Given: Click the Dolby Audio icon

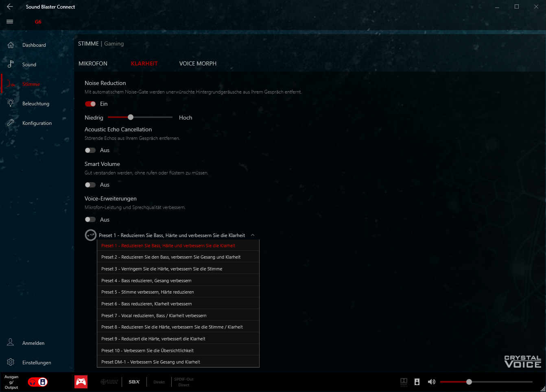Looking at the screenshot, I should [404, 382].
